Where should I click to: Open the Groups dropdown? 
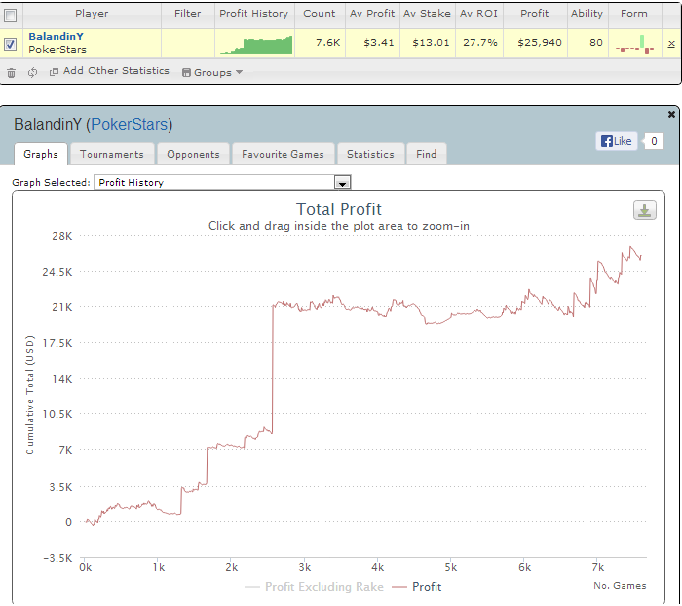(212, 72)
